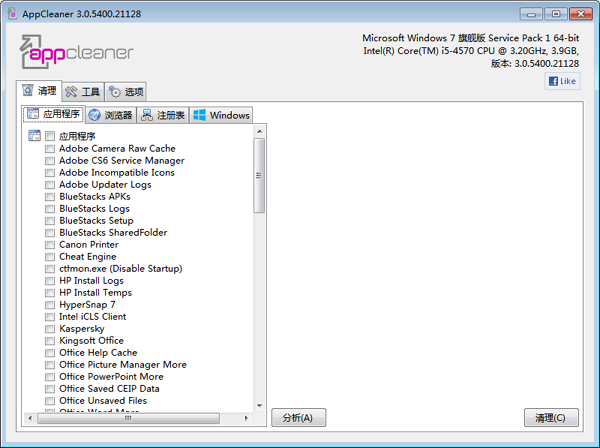Click the AppCleaner title bar icon
The width and height of the screenshot is (600, 448).
pyautogui.click(x=12, y=14)
